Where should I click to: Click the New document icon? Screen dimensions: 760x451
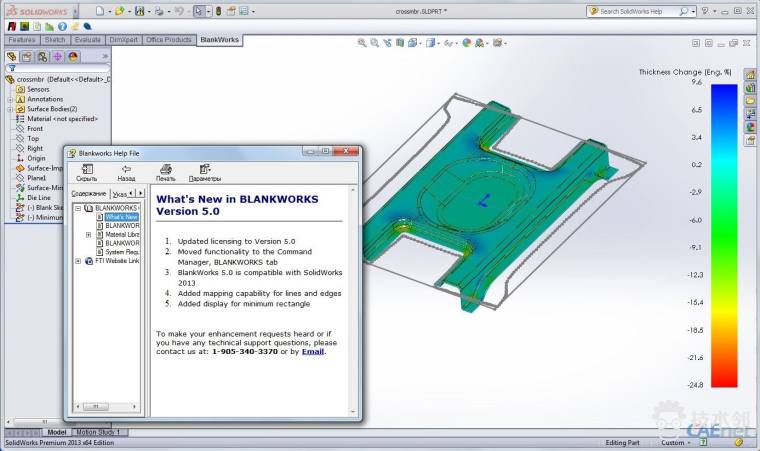coord(100,11)
